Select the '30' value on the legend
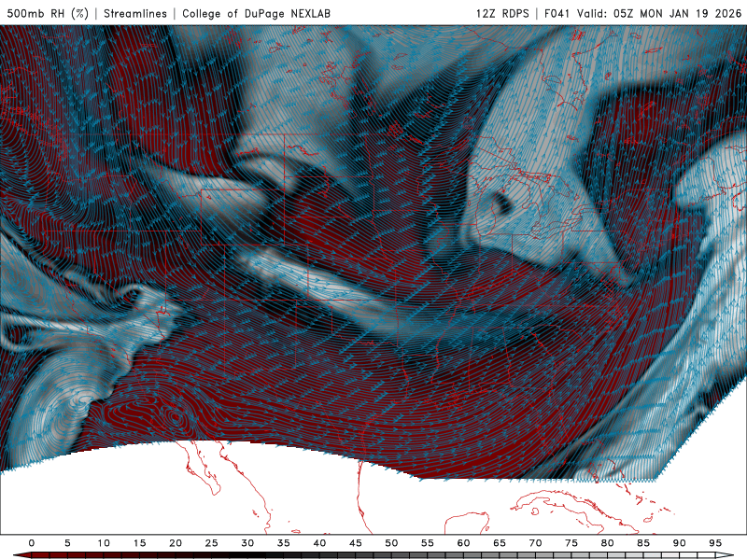The height and width of the screenshot is (560, 747). coord(247,543)
